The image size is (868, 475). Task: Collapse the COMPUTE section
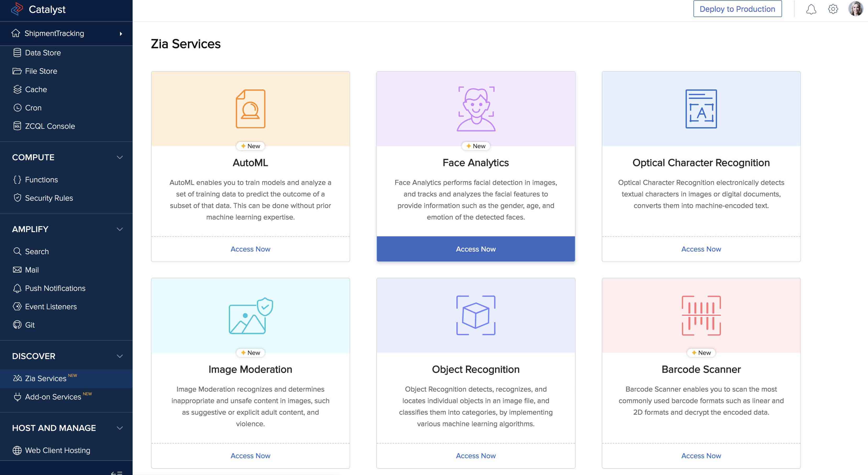click(119, 157)
